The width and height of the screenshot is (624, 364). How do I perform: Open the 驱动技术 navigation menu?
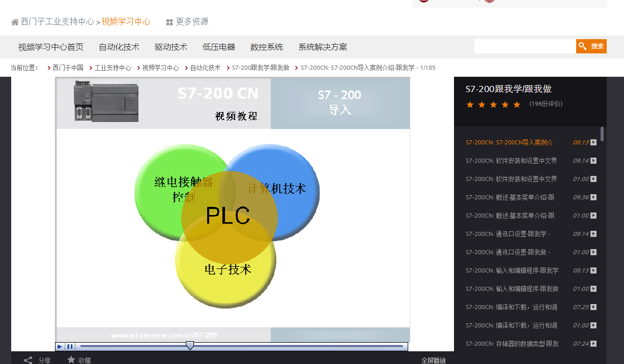click(x=171, y=47)
